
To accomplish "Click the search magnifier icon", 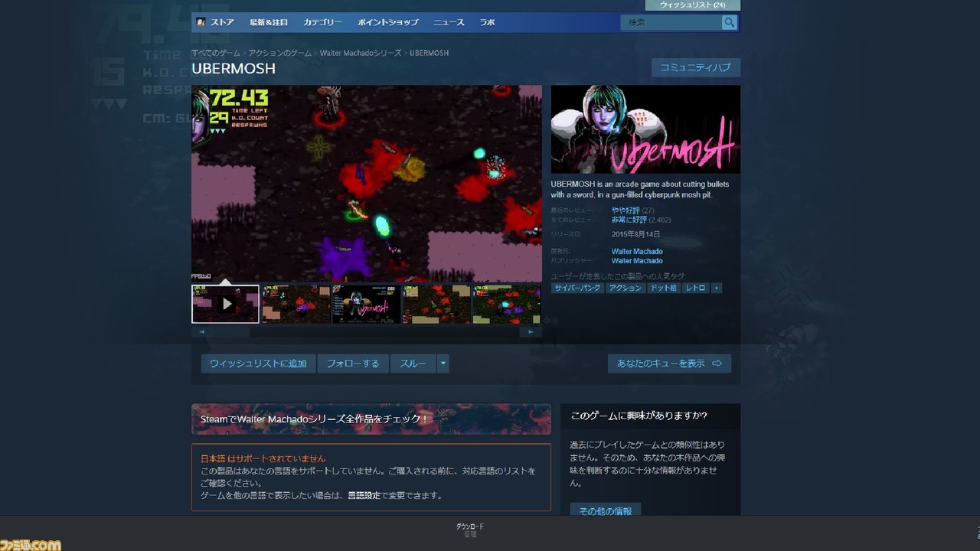I will tap(729, 23).
